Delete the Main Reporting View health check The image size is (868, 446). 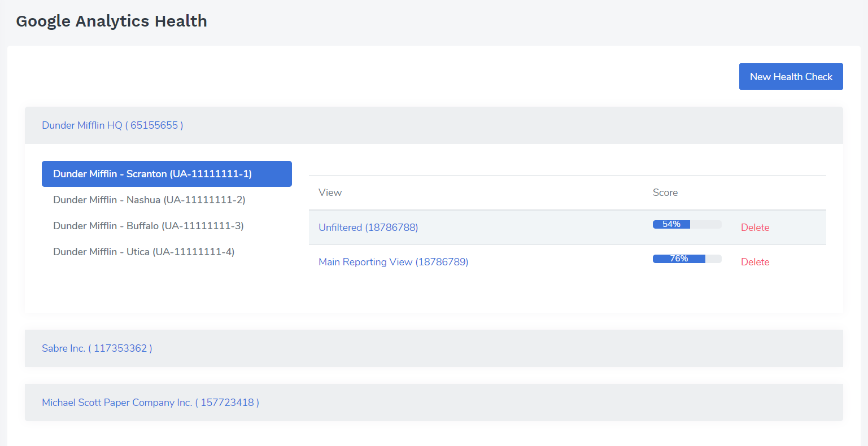click(x=755, y=262)
